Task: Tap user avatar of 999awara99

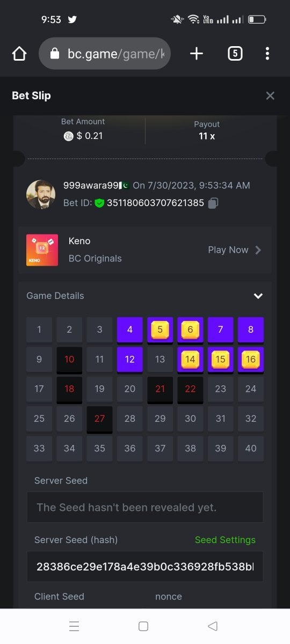Action: pos(41,194)
